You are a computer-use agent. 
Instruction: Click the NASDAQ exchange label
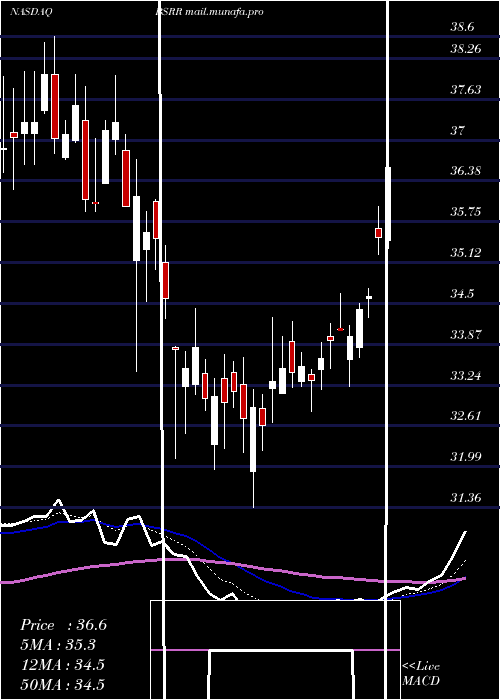pyautogui.click(x=31, y=12)
